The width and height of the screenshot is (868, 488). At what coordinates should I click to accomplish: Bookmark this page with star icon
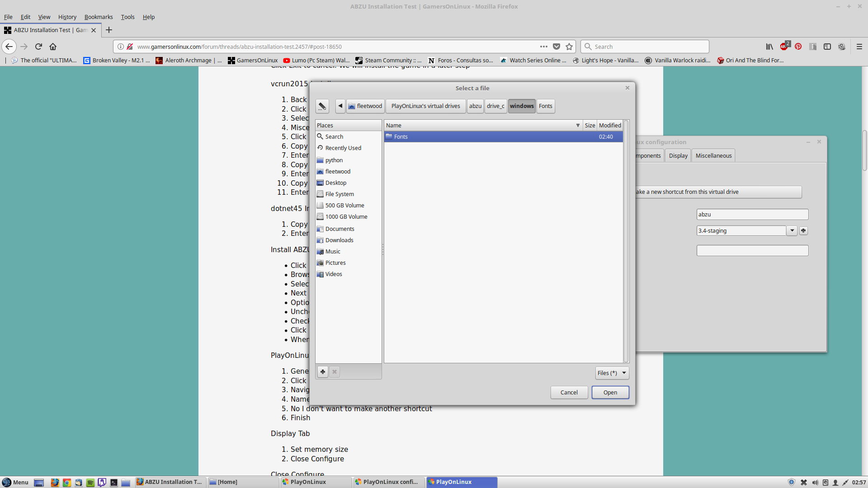click(x=569, y=47)
